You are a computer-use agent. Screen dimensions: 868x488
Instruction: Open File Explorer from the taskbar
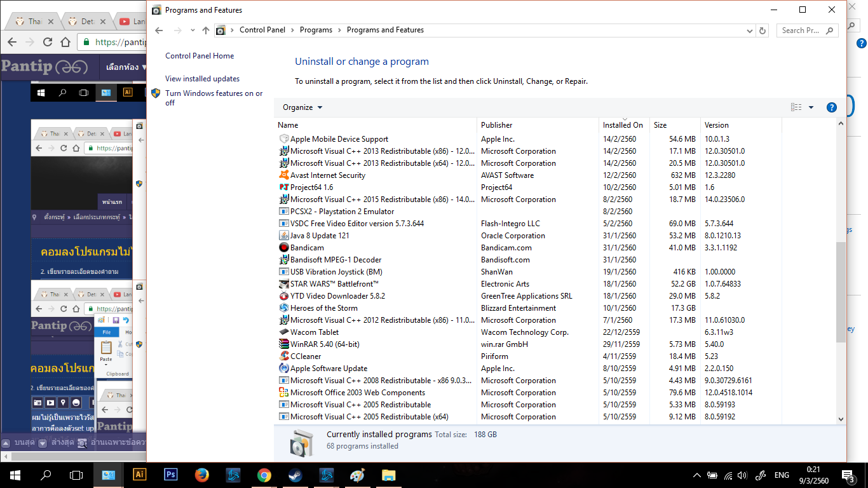[389, 475]
